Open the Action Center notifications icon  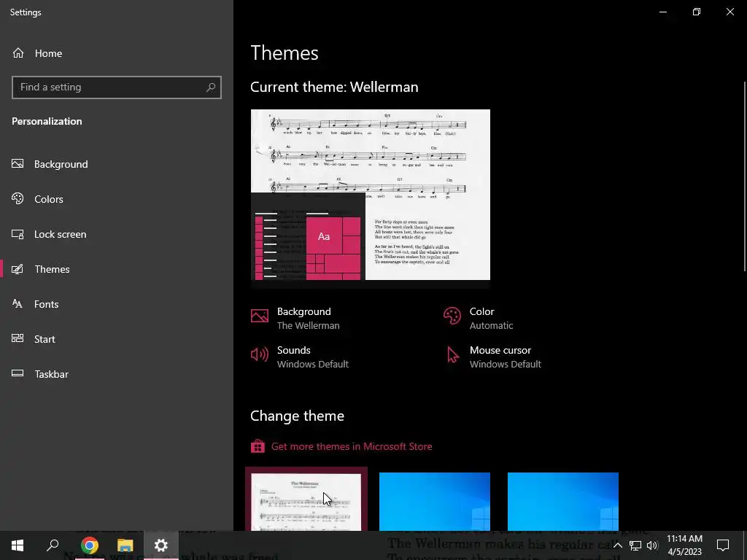[x=723, y=545]
